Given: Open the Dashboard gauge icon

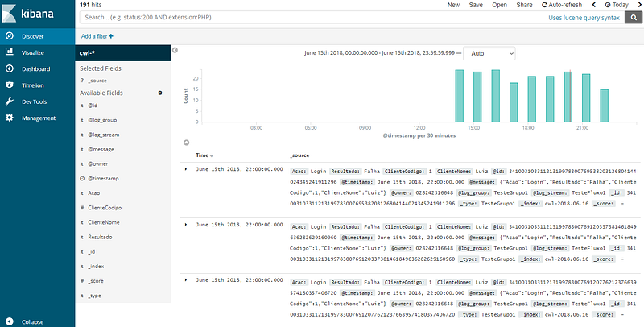Looking at the screenshot, I should point(10,68).
